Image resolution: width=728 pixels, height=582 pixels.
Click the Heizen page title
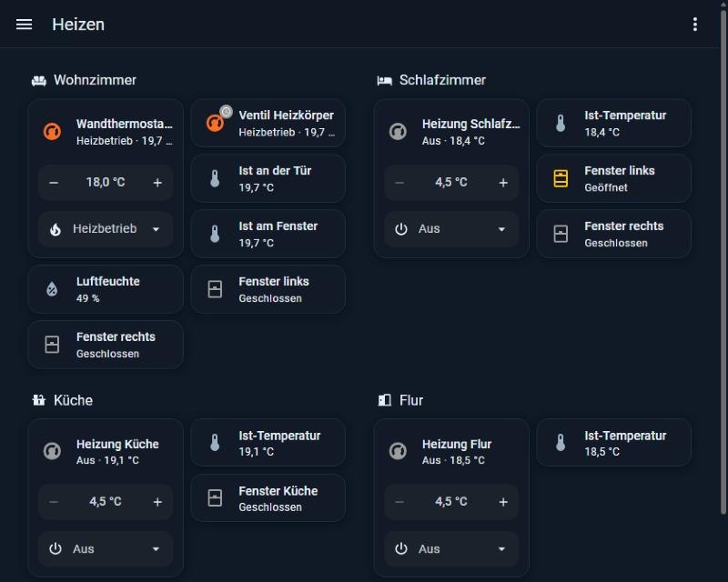click(78, 25)
